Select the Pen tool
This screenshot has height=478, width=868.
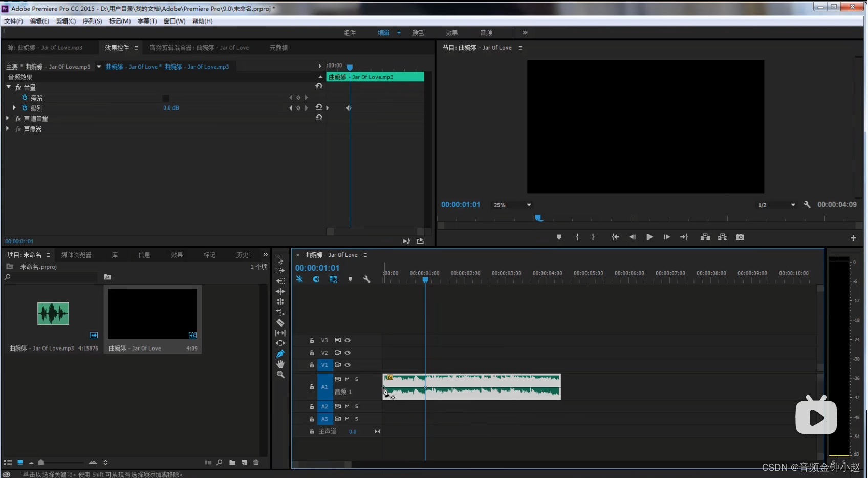[x=280, y=354]
